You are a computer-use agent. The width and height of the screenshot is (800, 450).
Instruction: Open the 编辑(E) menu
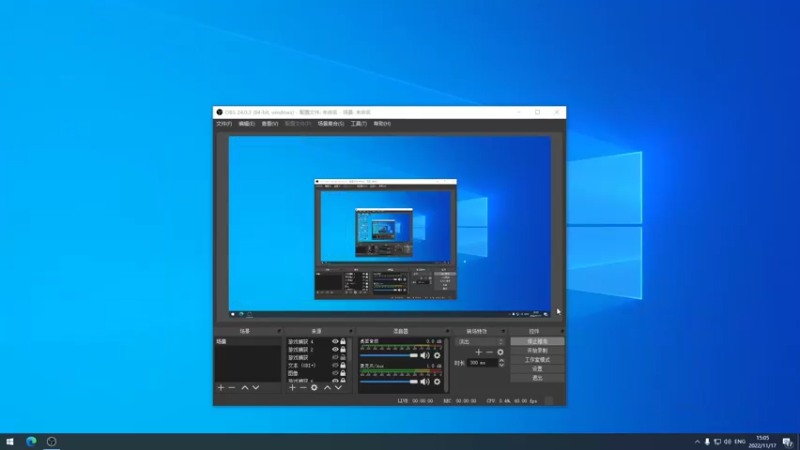click(x=246, y=124)
